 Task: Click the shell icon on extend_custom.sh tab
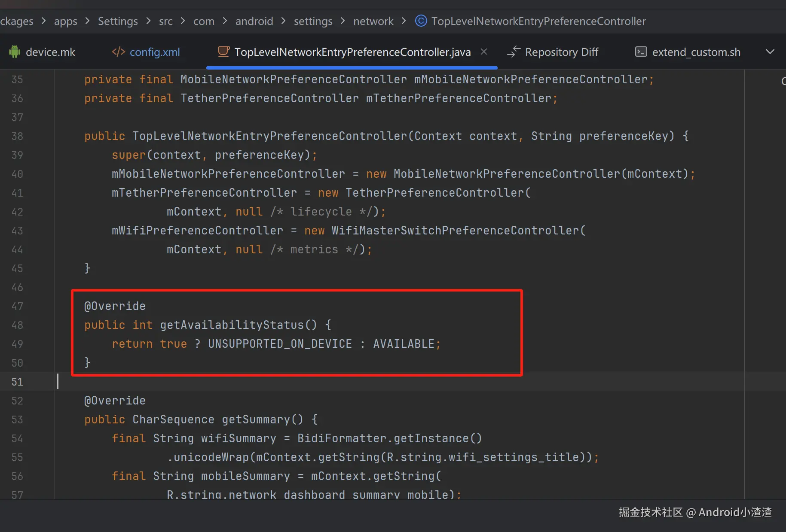[641, 52]
